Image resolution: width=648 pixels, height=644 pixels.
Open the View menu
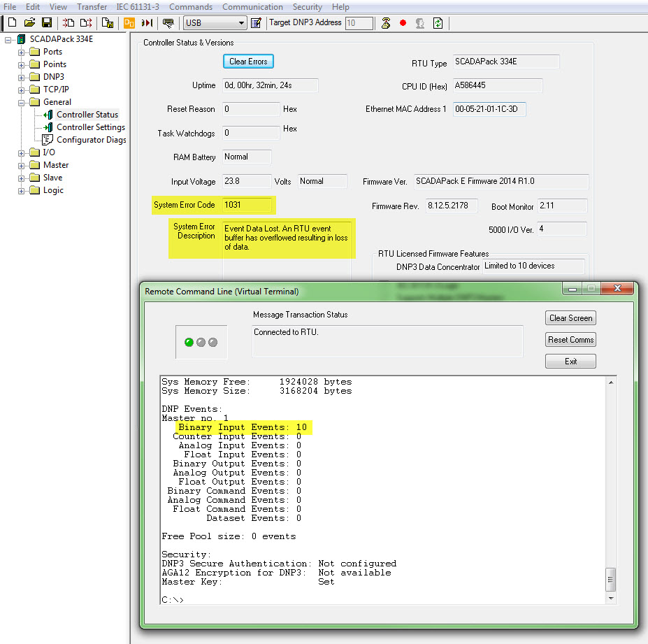click(x=58, y=7)
